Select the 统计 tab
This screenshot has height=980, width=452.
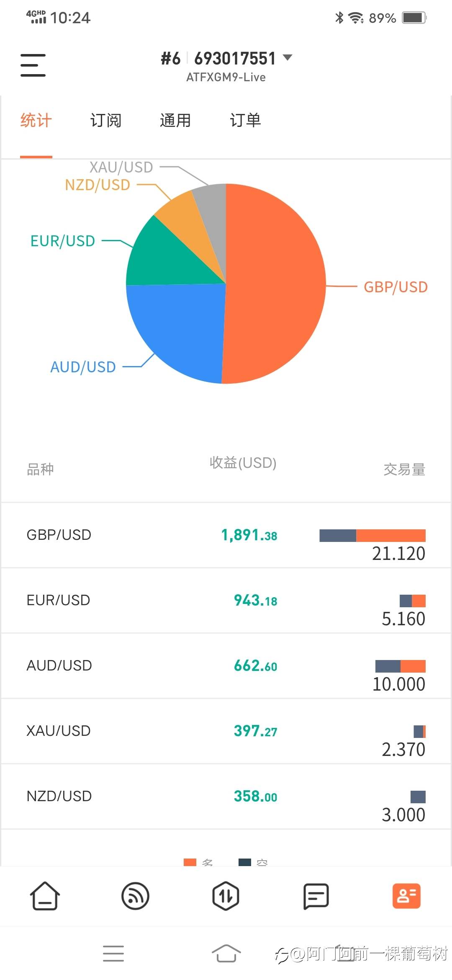click(36, 121)
